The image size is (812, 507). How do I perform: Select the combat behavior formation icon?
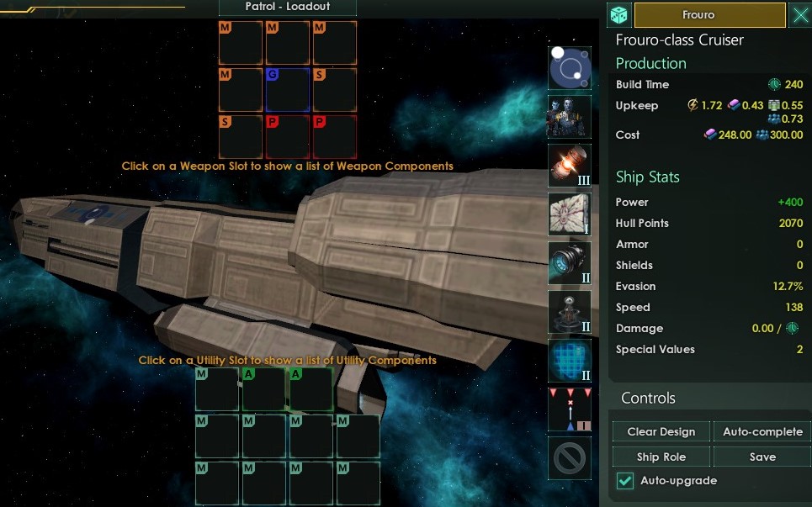point(570,409)
